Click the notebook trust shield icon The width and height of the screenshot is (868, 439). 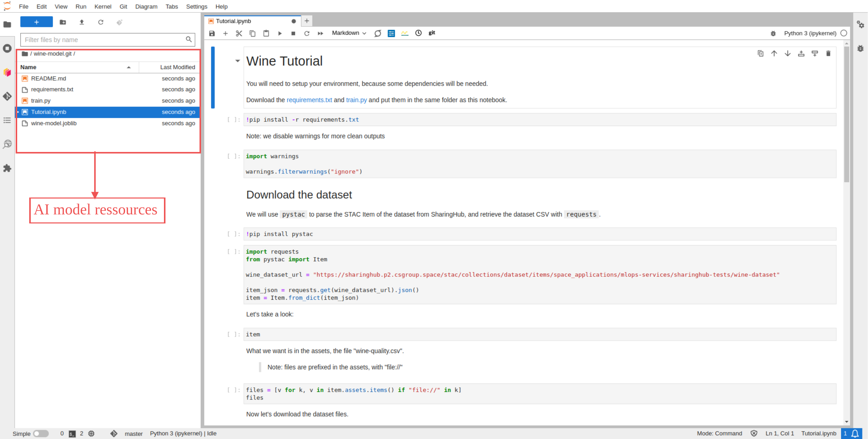click(754, 434)
